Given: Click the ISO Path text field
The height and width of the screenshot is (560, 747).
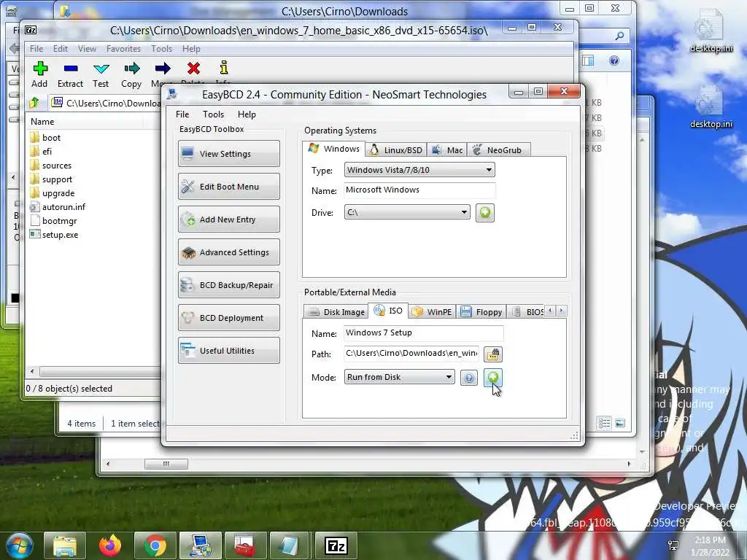Looking at the screenshot, I should (411, 353).
